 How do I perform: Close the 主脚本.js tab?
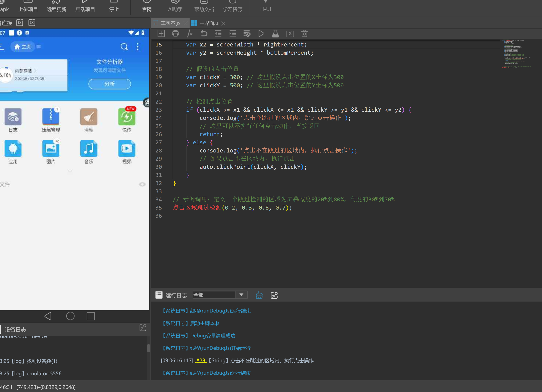[185, 23]
